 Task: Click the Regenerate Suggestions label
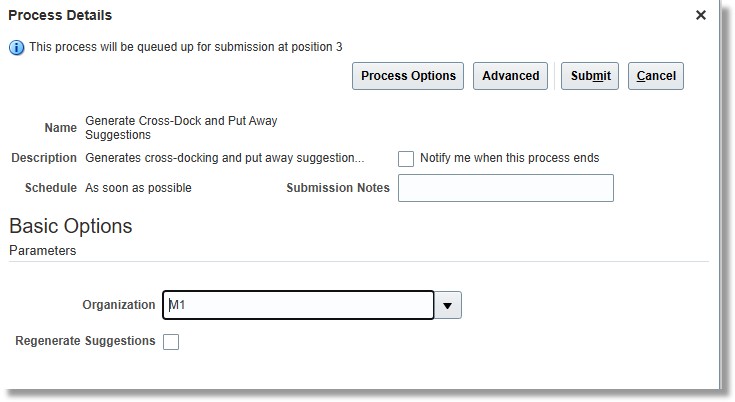tap(85, 341)
